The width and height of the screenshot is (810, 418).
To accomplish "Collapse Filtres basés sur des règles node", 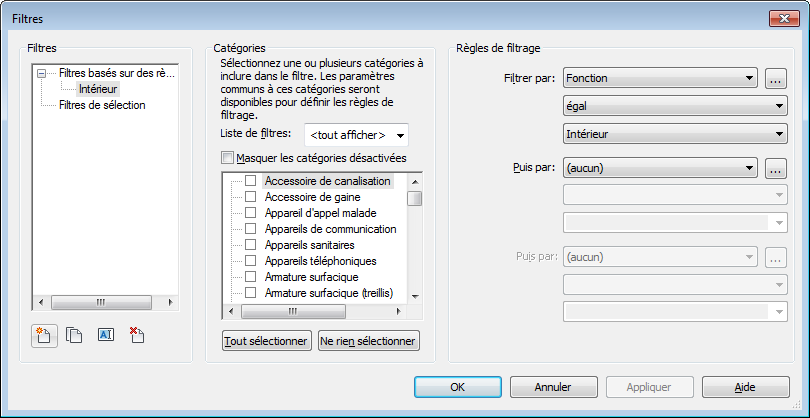I will (41, 73).
